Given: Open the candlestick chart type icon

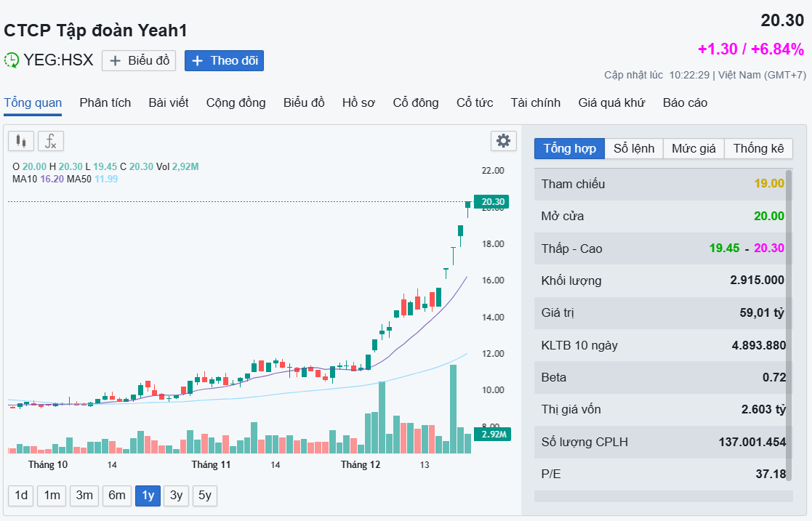Looking at the screenshot, I should coord(21,141).
